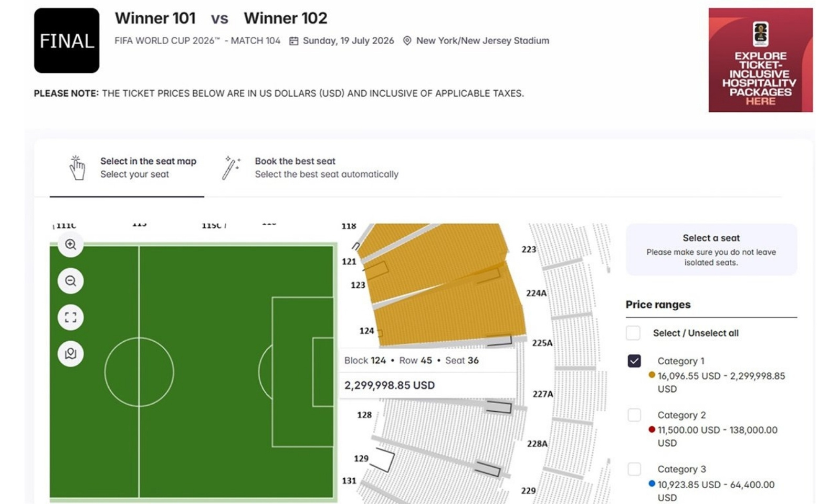Click the zoom in magnifier icon
This screenshot has width=840, height=504.
click(70, 245)
